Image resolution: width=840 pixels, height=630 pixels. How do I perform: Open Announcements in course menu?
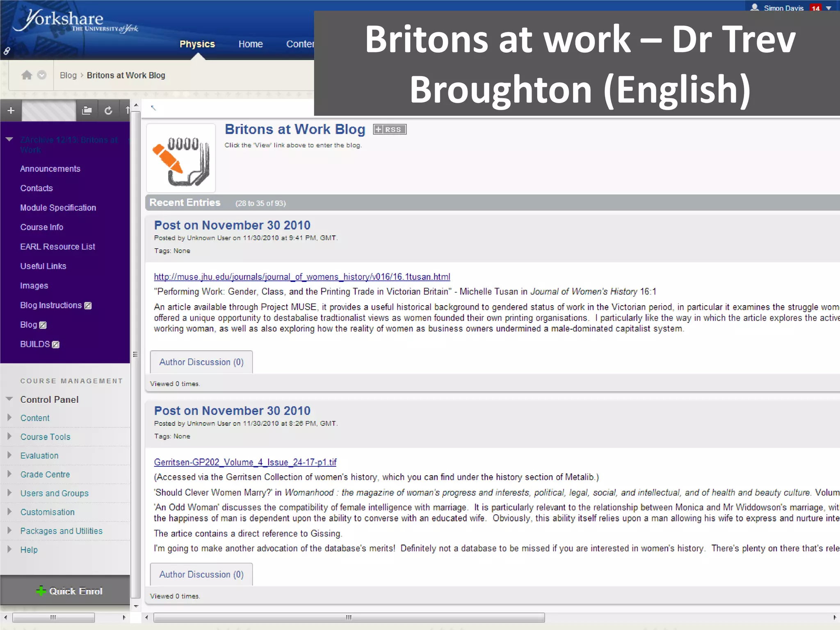pyautogui.click(x=50, y=169)
